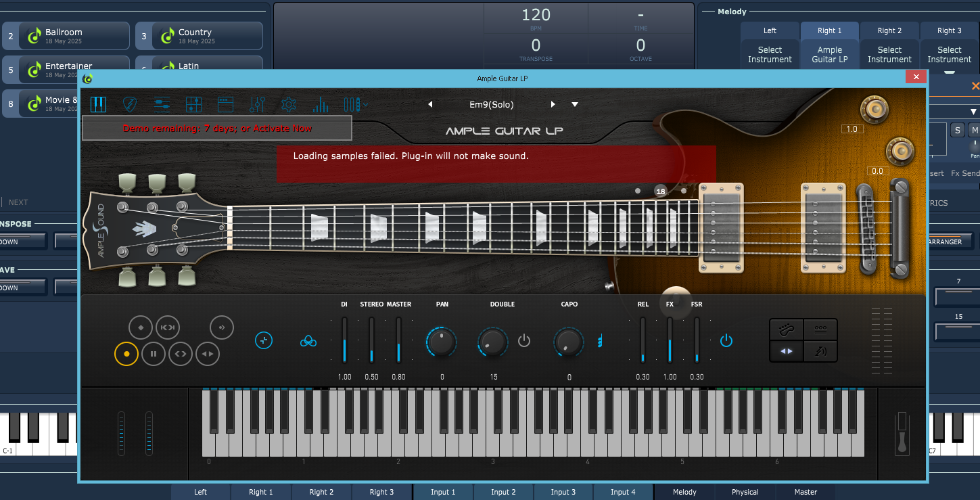980x500 pixels.
Task: Switch to Master tab at bottom
Action: click(806, 492)
